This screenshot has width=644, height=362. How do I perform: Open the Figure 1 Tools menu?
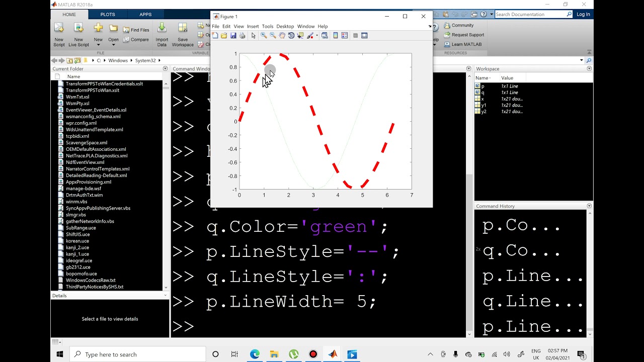click(268, 26)
